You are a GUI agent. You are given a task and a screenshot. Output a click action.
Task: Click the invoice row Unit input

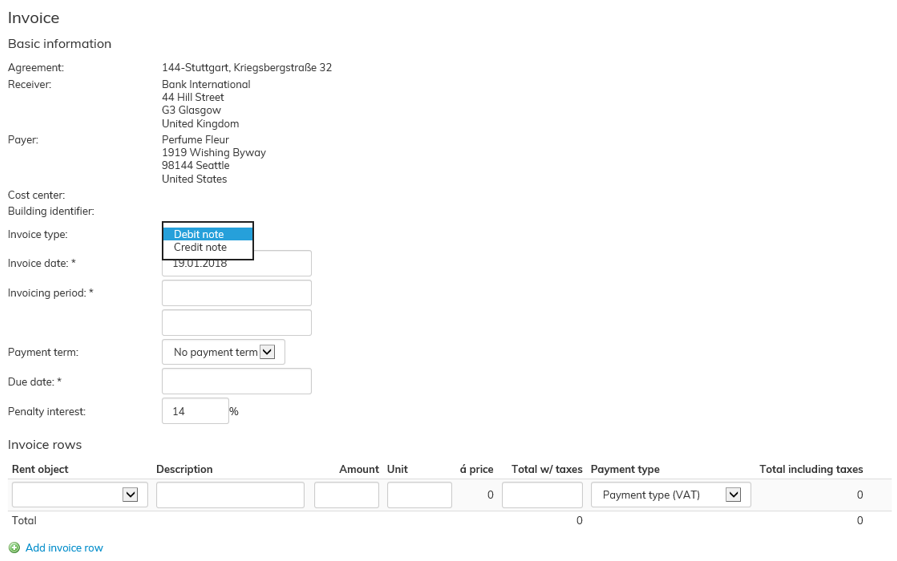tap(419, 495)
